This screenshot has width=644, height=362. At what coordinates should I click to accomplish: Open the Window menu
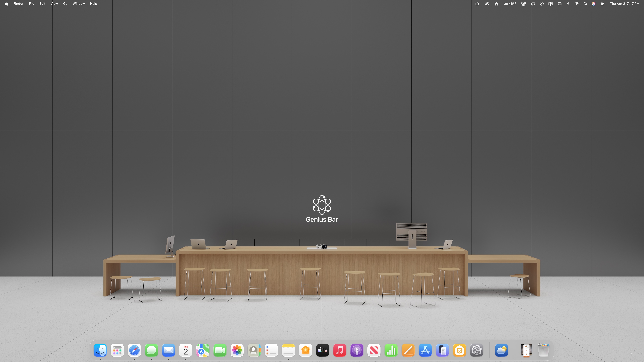[79, 4]
